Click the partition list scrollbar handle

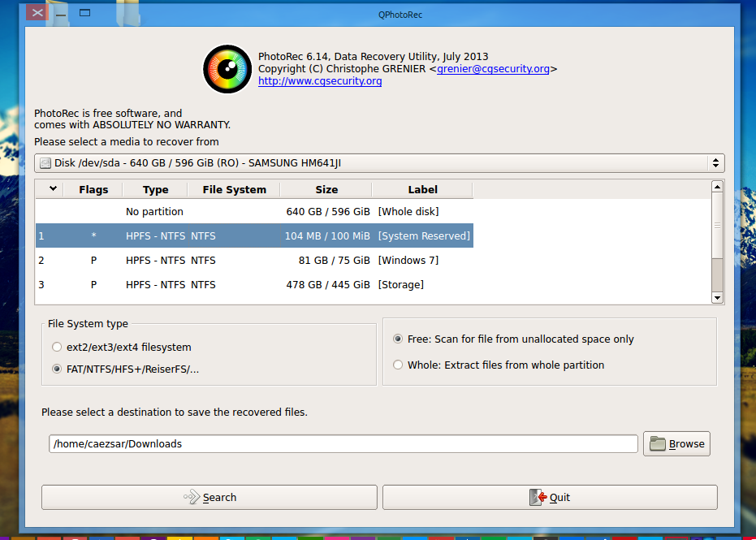pos(718,225)
